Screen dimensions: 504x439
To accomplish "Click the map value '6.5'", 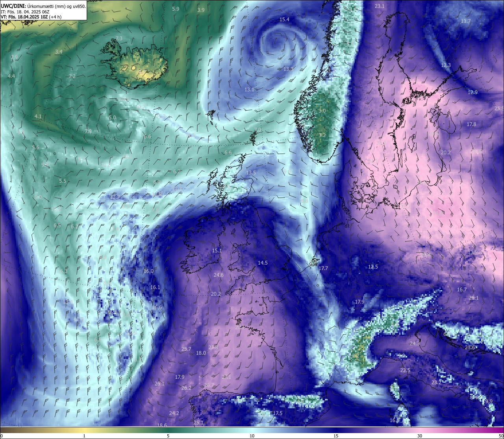I will (57, 225).
